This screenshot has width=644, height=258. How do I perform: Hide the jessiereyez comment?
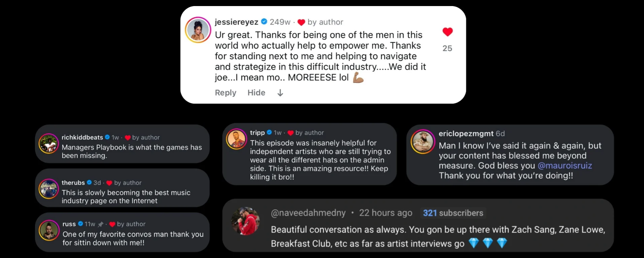point(256,93)
